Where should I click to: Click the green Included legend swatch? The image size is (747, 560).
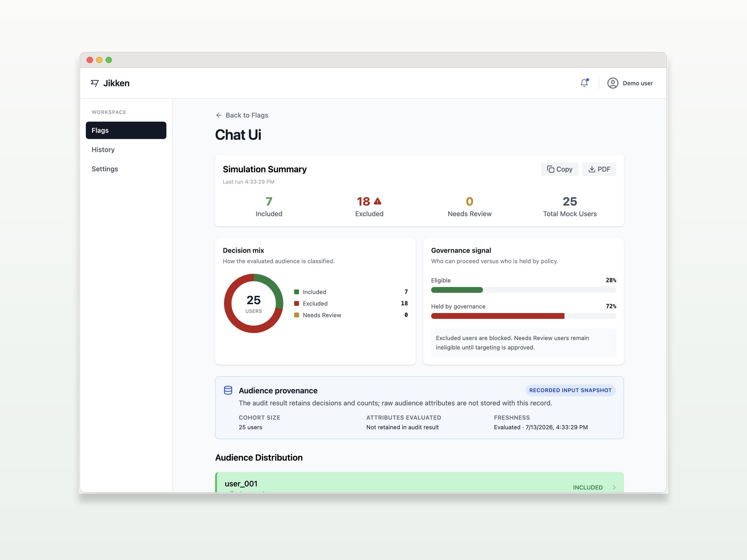pos(296,292)
